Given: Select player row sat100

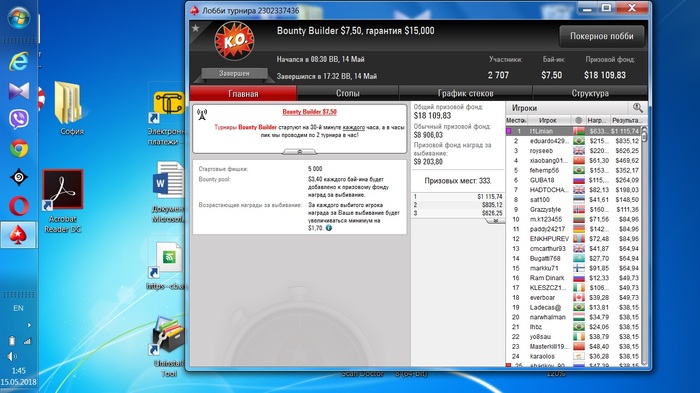Looking at the screenshot, I should tap(573, 200).
